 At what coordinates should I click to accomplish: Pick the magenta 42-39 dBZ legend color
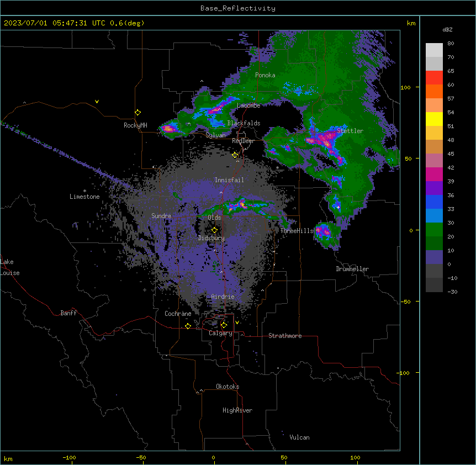point(434,174)
